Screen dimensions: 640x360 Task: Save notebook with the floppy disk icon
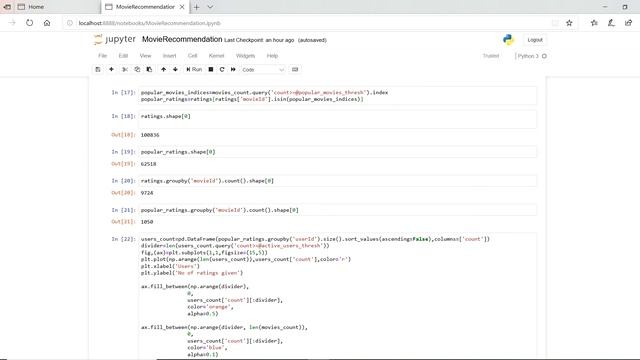(x=98, y=69)
